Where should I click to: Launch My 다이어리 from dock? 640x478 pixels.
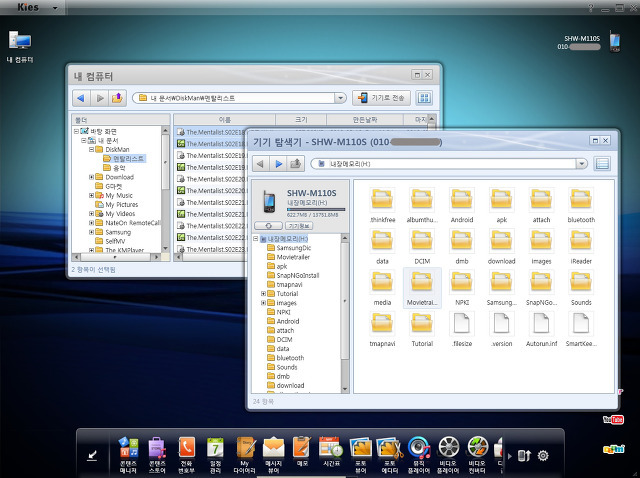click(244, 454)
